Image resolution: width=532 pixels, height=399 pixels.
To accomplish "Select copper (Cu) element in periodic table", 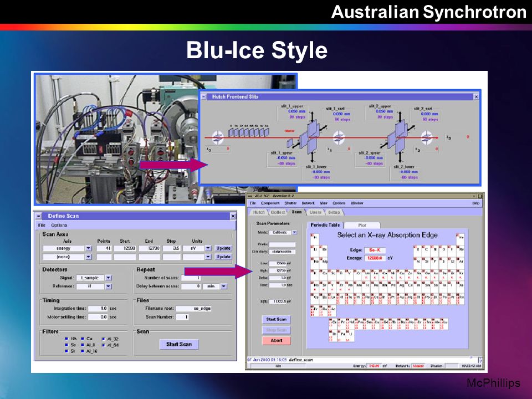I will click(401, 275).
